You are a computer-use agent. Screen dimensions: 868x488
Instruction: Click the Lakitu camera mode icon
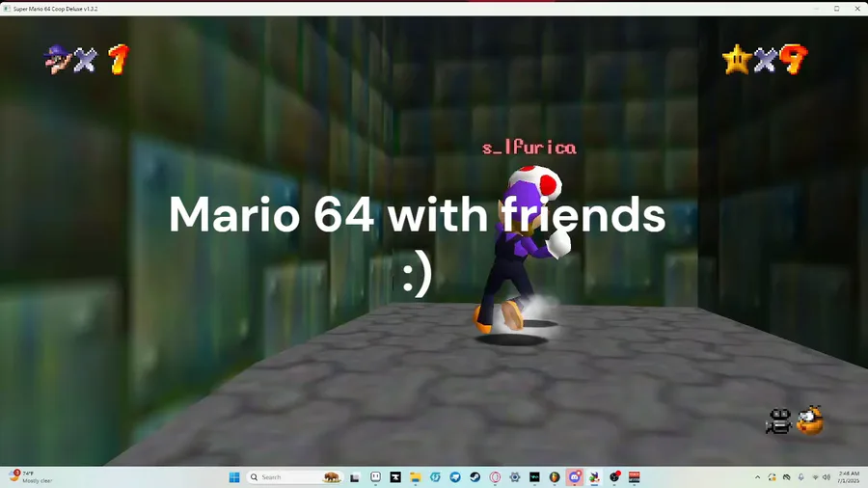point(810,420)
